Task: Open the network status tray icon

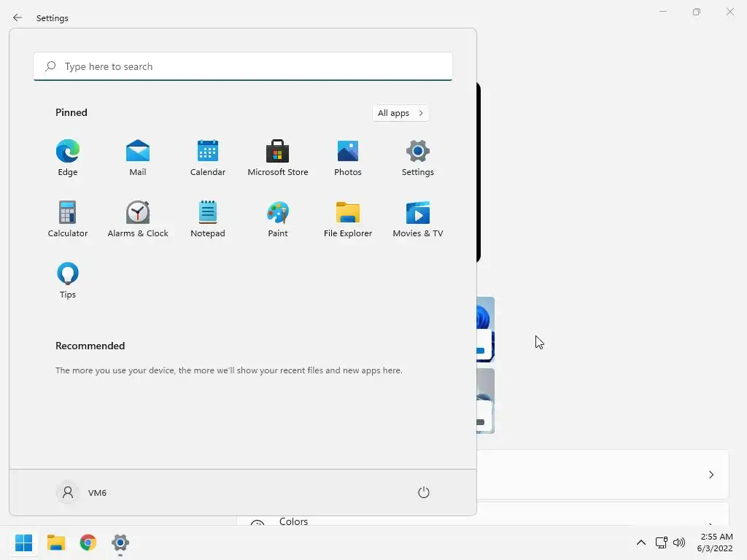Action: [x=661, y=542]
